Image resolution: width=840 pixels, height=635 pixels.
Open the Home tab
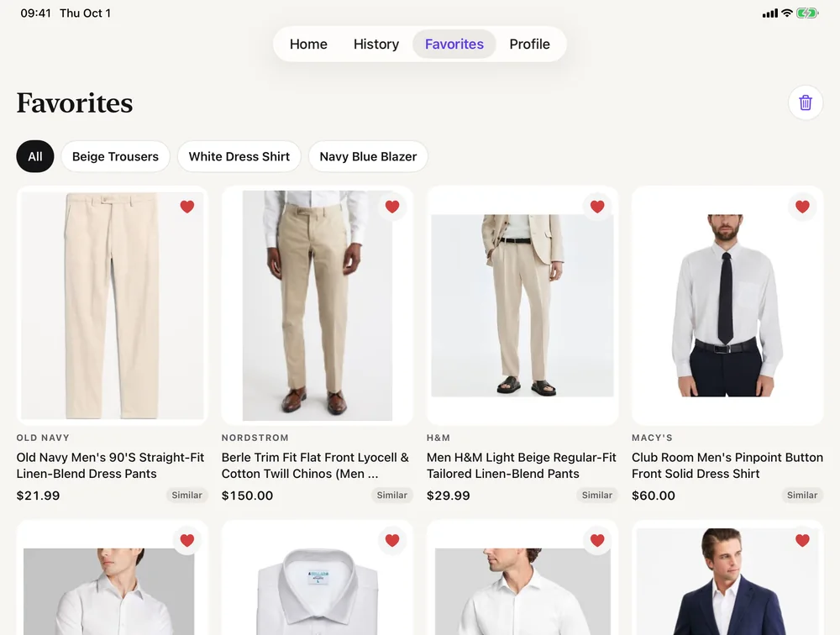pyautogui.click(x=308, y=44)
